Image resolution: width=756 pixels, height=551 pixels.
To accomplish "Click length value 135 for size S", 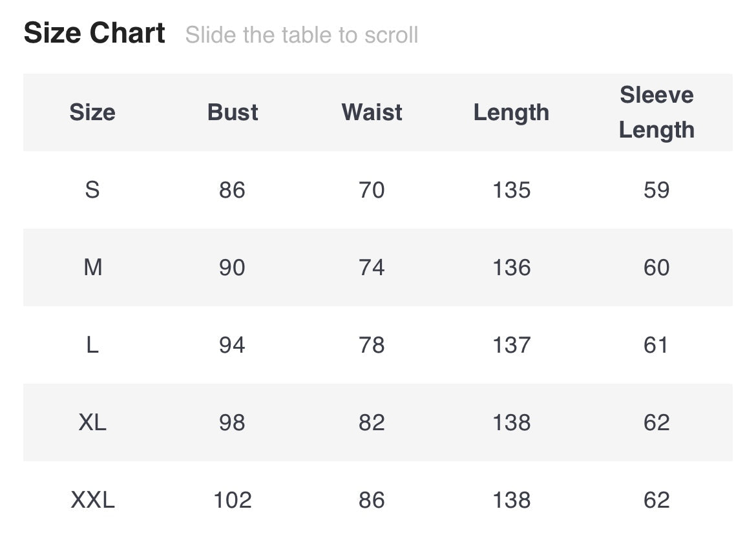I will [x=511, y=190].
